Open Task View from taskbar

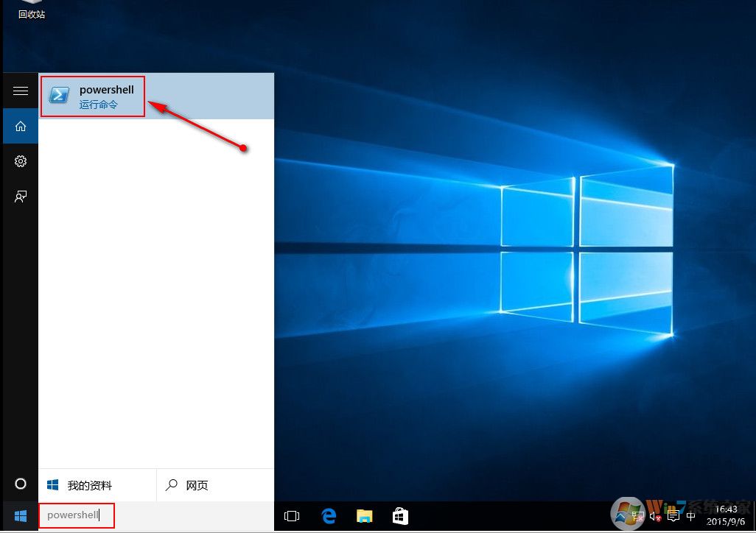[x=292, y=516]
